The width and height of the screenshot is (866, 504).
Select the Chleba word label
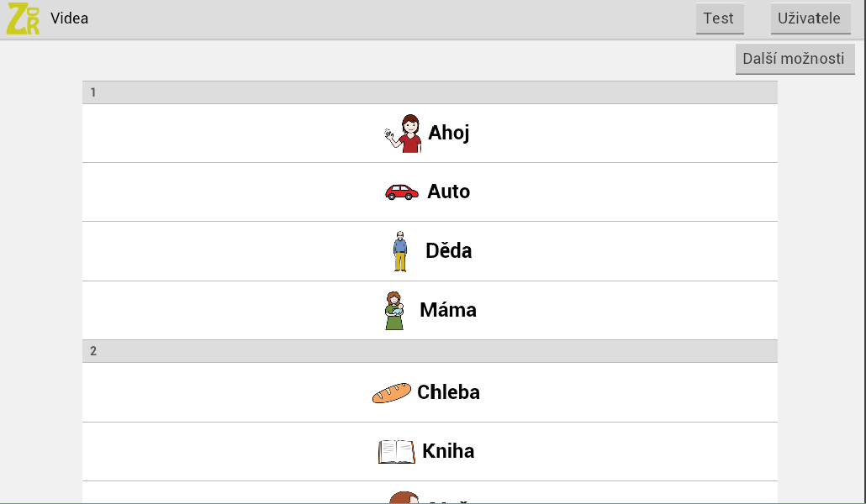448,392
